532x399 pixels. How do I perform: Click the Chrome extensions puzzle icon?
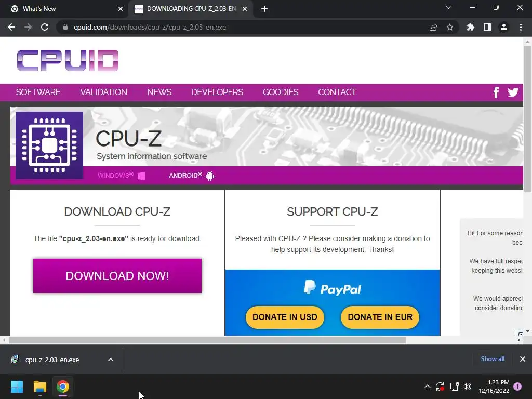click(470, 27)
